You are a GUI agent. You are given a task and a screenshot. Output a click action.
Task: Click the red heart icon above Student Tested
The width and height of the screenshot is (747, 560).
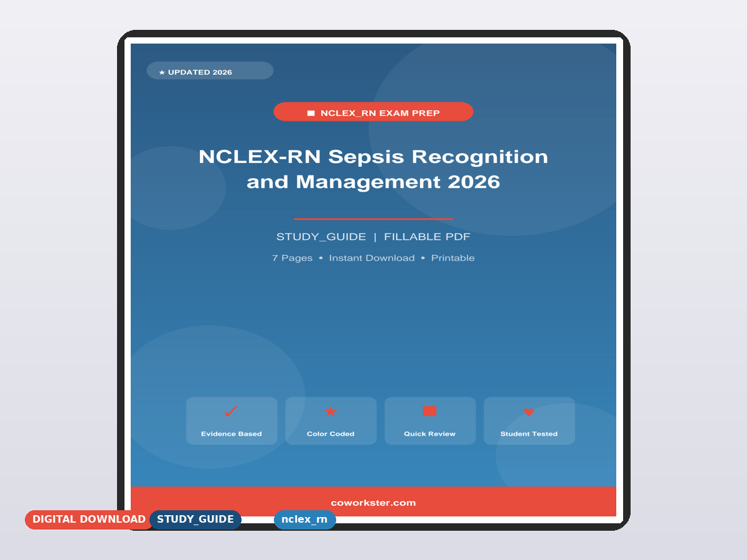[529, 412]
